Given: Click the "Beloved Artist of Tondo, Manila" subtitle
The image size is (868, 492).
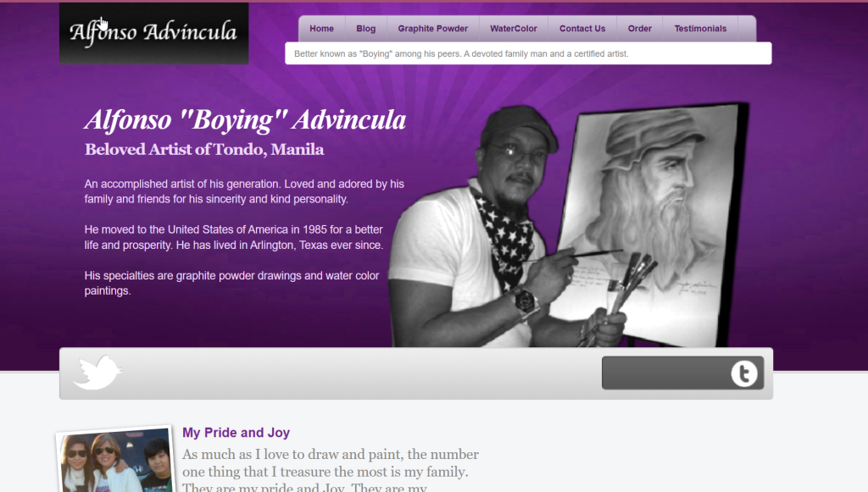Looking at the screenshot, I should click(x=204, y=149).
